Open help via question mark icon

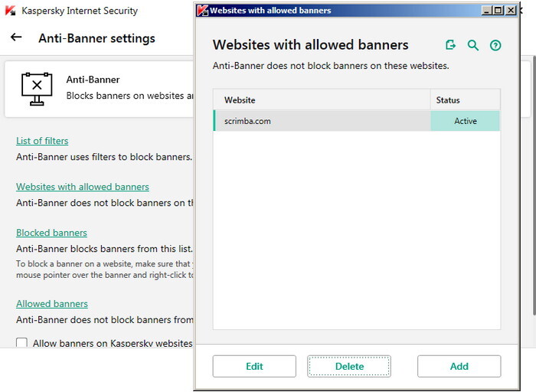495,45
